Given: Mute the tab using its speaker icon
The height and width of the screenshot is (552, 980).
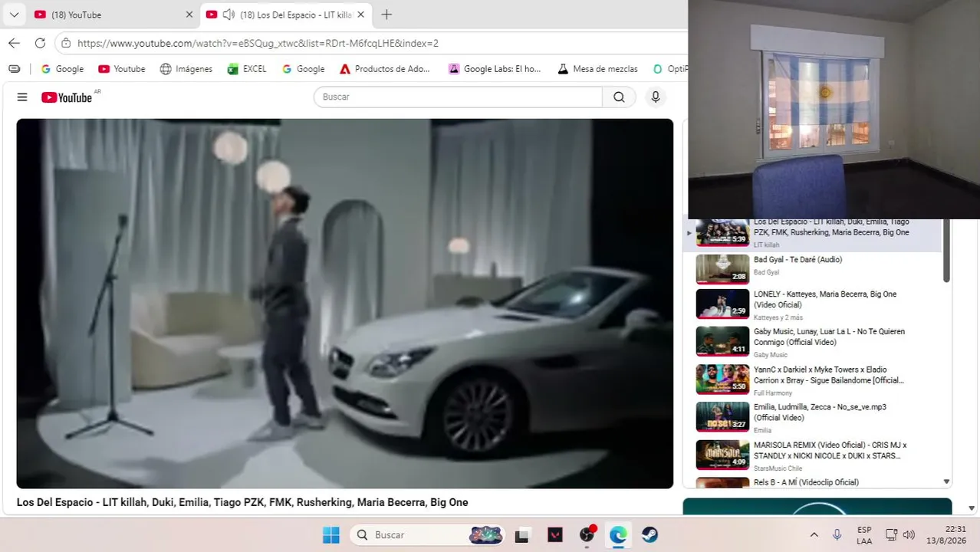Looking at the screenshot, I should coord(229,15).
